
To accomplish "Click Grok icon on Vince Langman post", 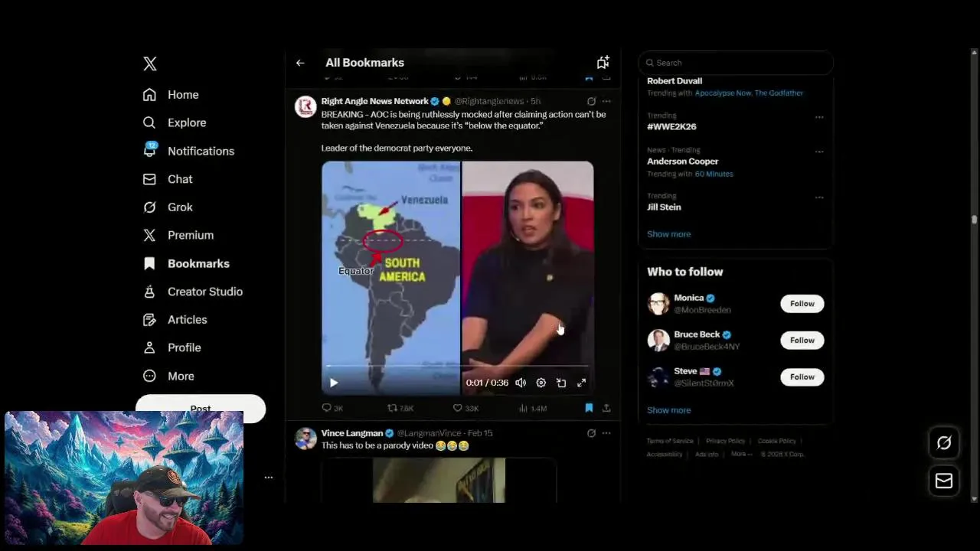I will click(x=591, y=433).
